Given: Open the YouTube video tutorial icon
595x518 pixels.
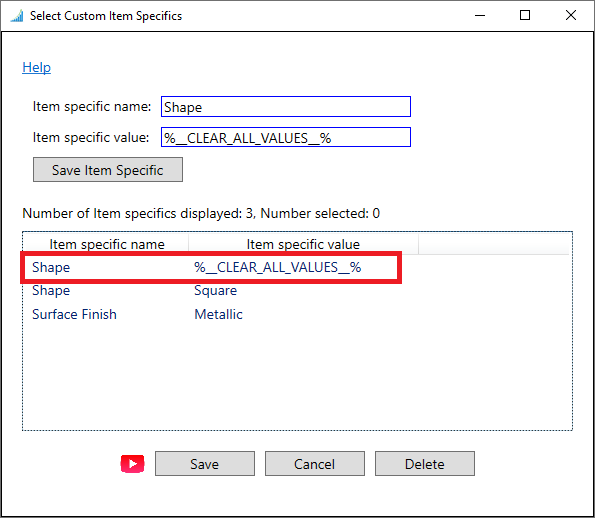Looking at the screenshot, I should coord(132,463).
